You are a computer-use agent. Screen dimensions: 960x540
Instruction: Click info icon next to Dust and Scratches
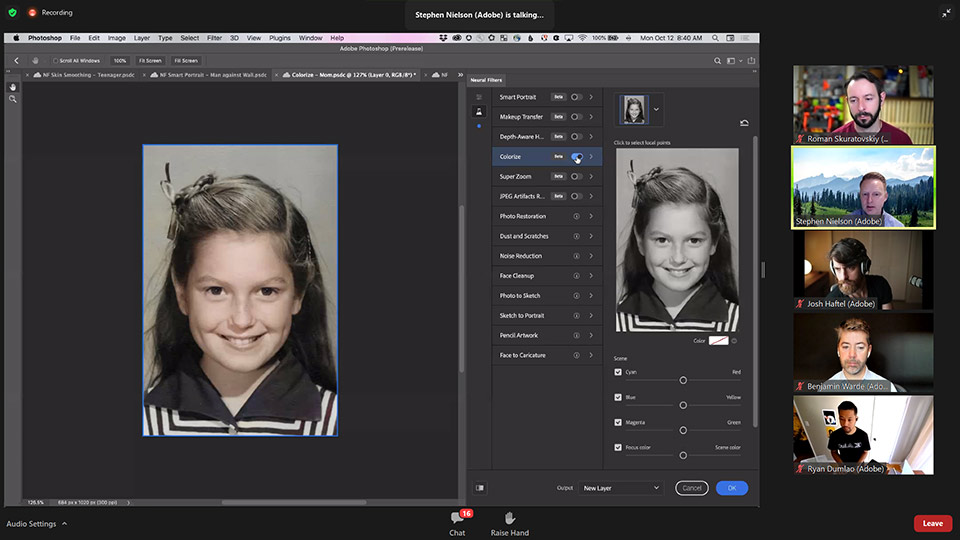pyautogui.click(x=576, y=236)
